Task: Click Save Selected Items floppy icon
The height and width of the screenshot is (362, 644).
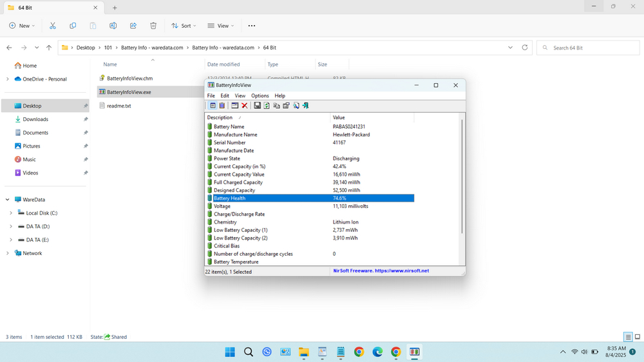Action: (257, 106)
